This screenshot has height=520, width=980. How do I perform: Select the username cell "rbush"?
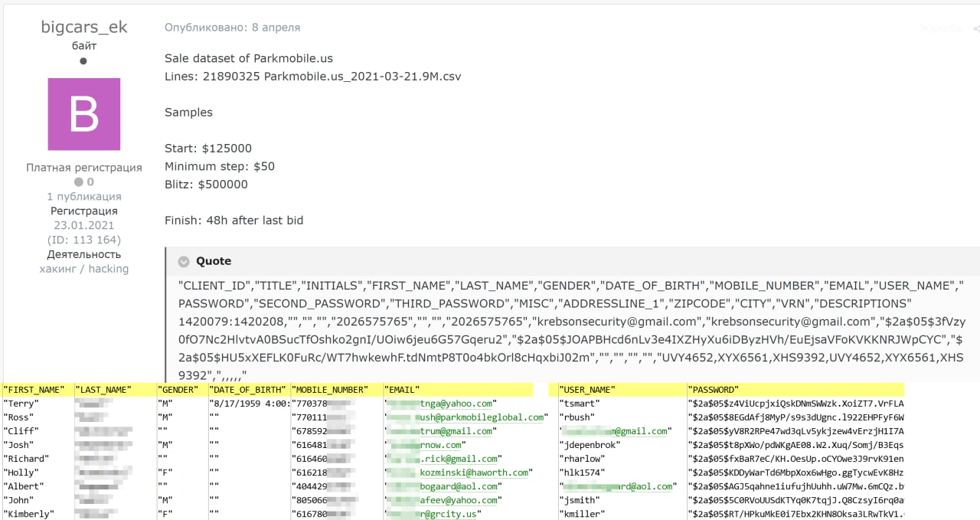577,417
